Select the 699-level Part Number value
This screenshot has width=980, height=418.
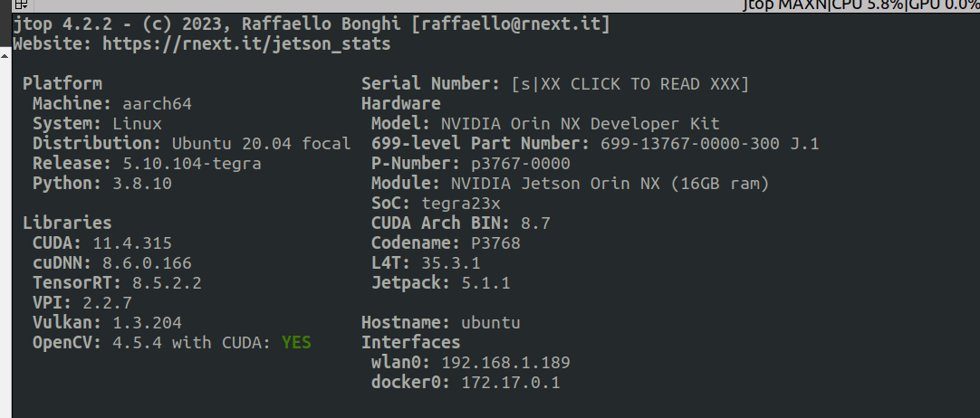(709, 144)
